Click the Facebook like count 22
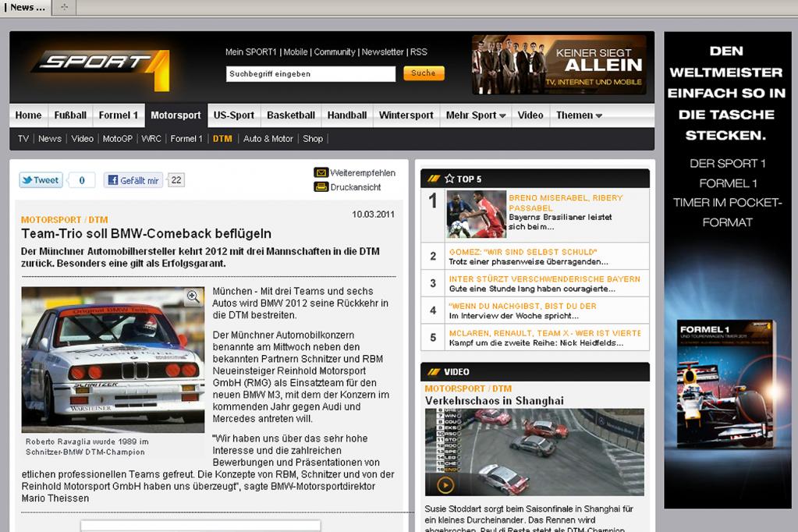The image size is (798, 532). click(176, 179)
